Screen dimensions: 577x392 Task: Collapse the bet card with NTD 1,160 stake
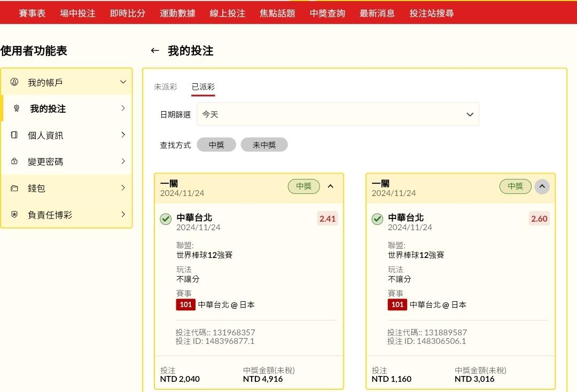pyautogui.click(x=542, y=186)
